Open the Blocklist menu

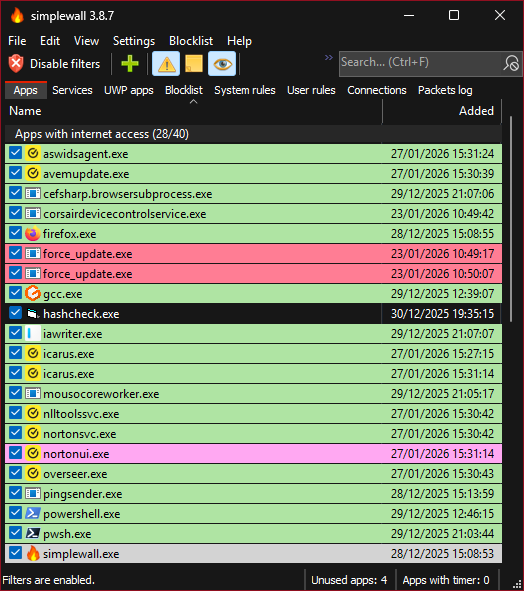tap(191, 41)
